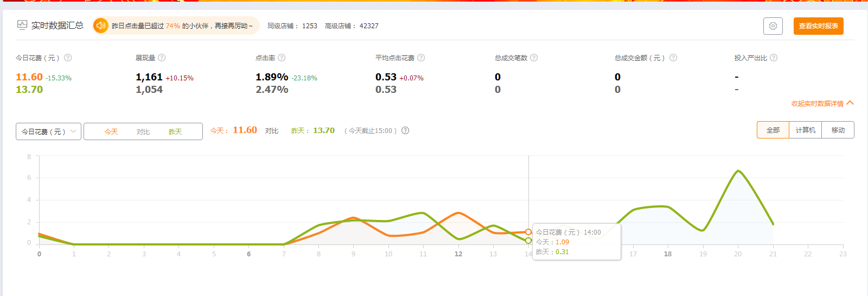Click x-axis hour label 6
The image size is (868, 296).
(249, 254)
